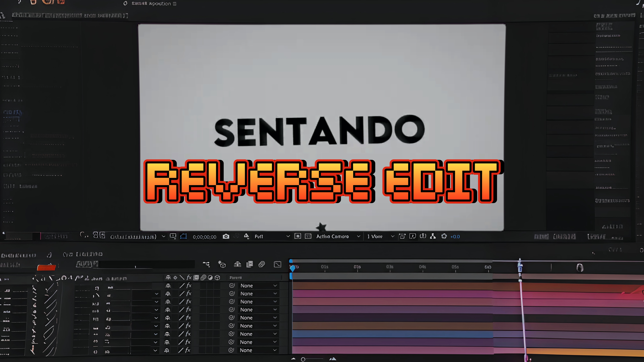This screenshot has height=362, width=644.
Task: Open the Graph Editor icon
Action: pos(278,264)
